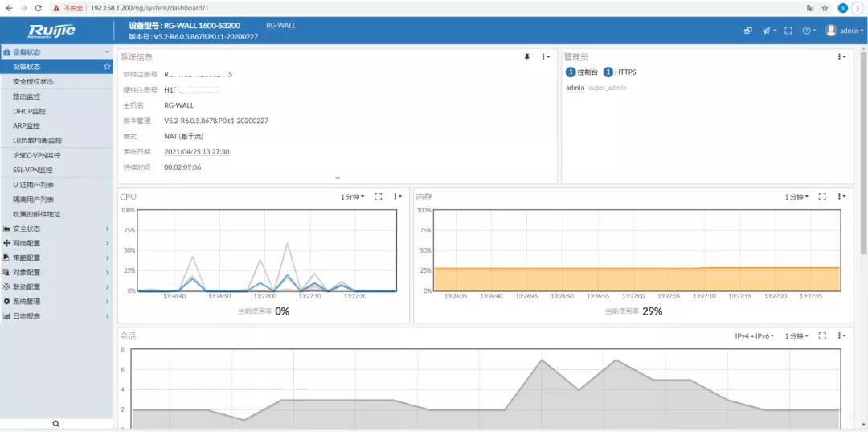Click the CPU widget fullscreen icon
The height and width of the screenshot is (432, 868).
coord(378,196)
